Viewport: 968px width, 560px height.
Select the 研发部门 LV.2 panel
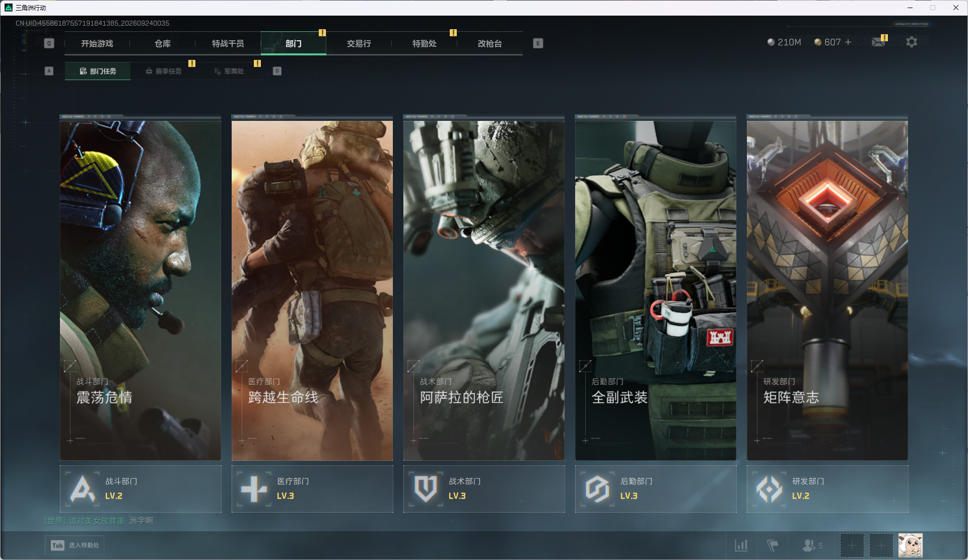tap(827, 488)
